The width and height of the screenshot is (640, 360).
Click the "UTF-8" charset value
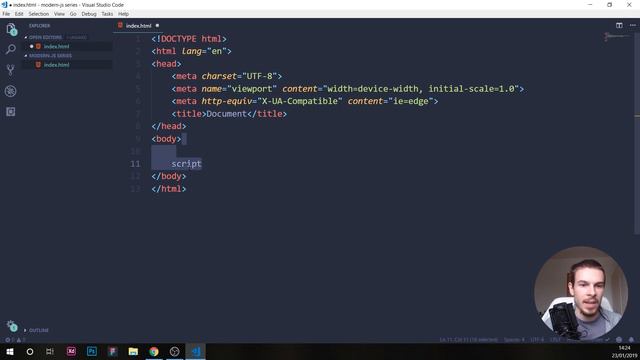[x=260, y=76]
